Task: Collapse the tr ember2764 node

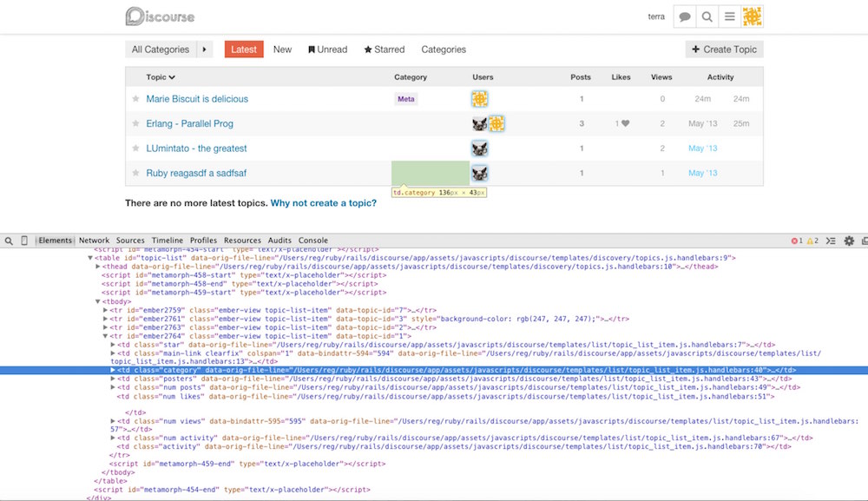Action: [x=105, y=336]
